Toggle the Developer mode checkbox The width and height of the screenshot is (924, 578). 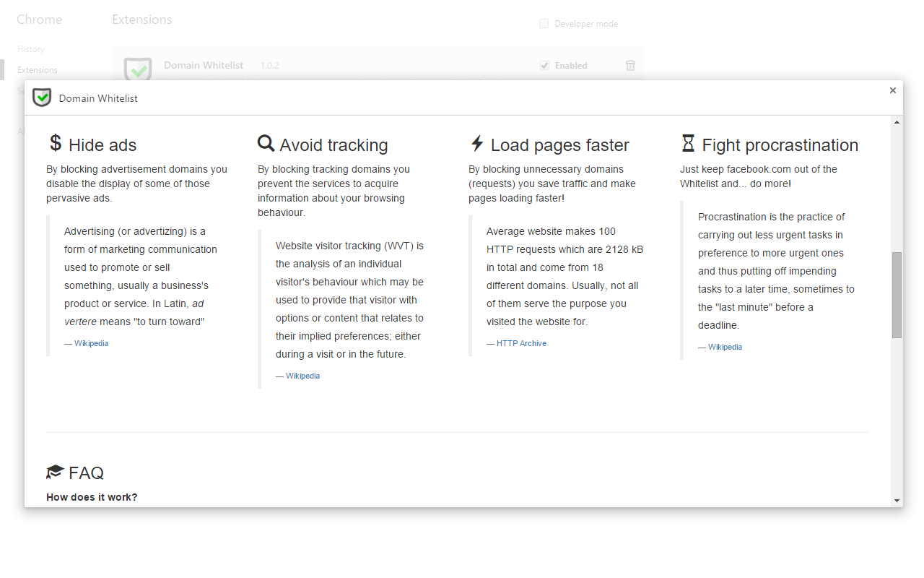point(544,24)
